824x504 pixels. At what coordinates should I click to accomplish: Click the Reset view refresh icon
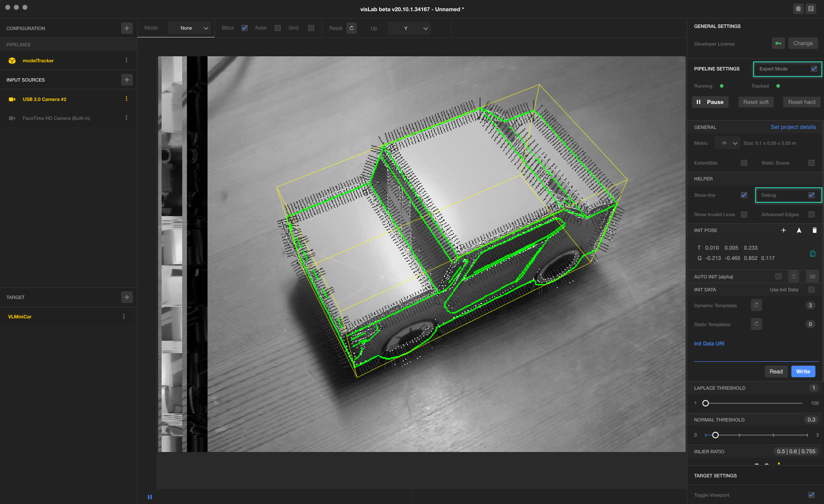click(x=352, y=28)
